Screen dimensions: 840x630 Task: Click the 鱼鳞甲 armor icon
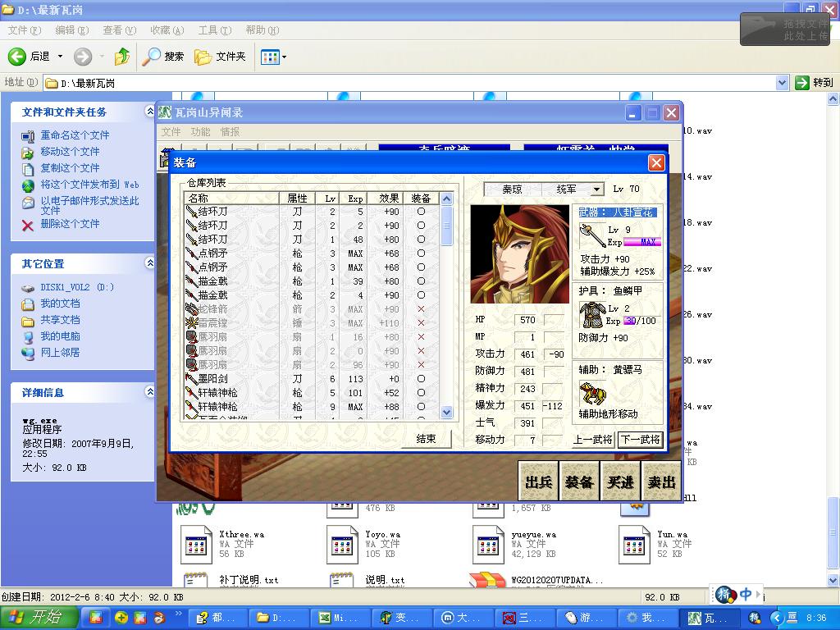pyautogui.click(x=591, y=316)
